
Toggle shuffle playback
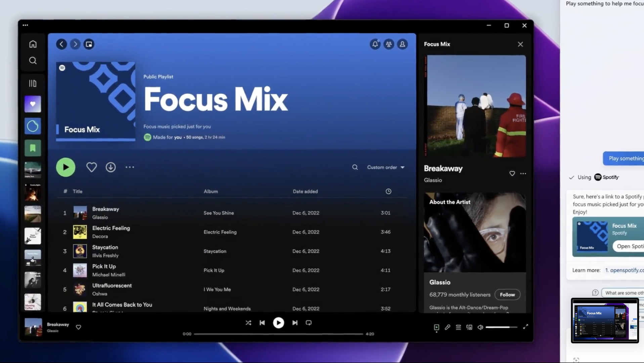click(x=248, y=323)
